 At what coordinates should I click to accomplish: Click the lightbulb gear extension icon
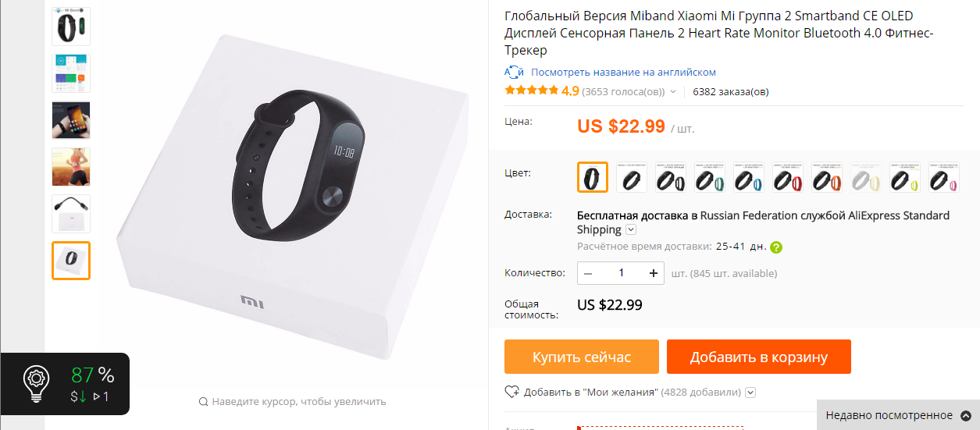(35, 383)
